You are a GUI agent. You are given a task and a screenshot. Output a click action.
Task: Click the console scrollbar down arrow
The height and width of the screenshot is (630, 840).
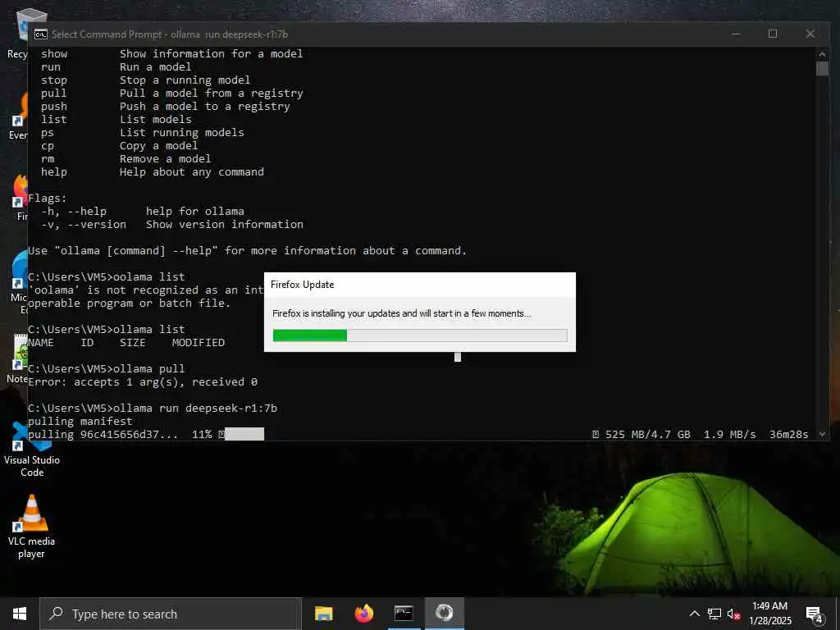(x=822, y=434)
